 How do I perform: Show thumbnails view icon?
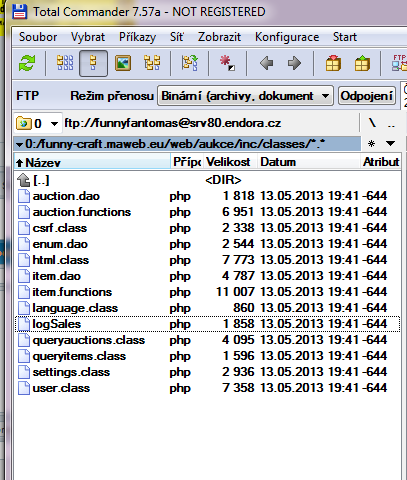click(123, 63)
